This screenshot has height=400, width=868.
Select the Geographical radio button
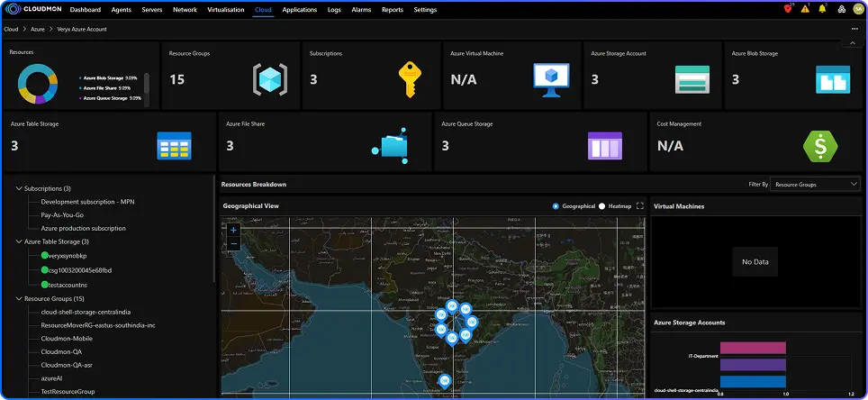click(556, 206)
